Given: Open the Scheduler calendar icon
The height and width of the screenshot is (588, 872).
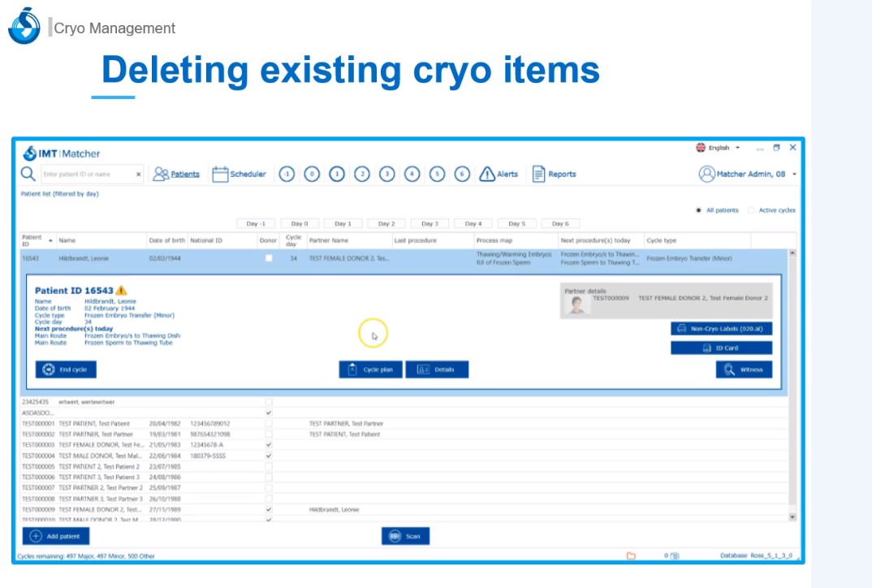Looking at the screenshot, I should tap(220, 174).
